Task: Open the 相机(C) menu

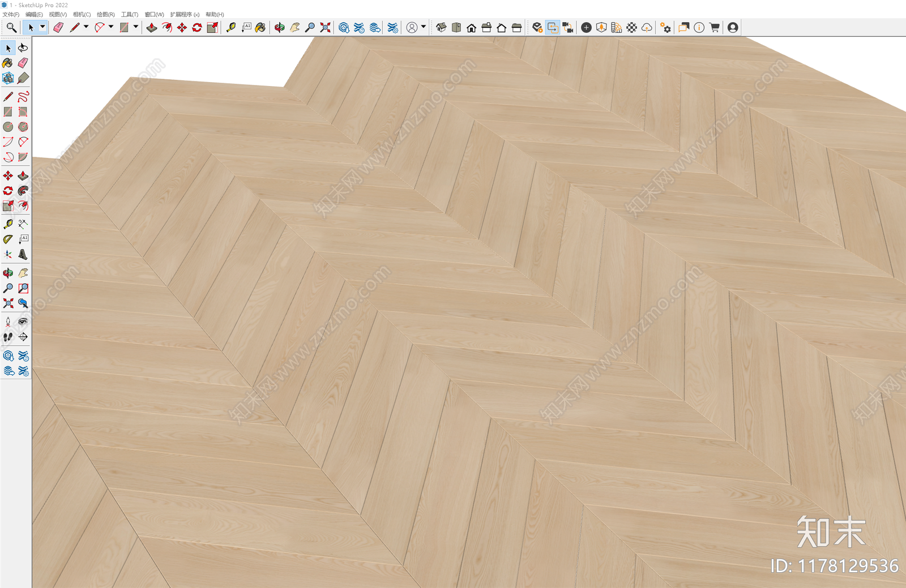Action: (x=82, y=15)
